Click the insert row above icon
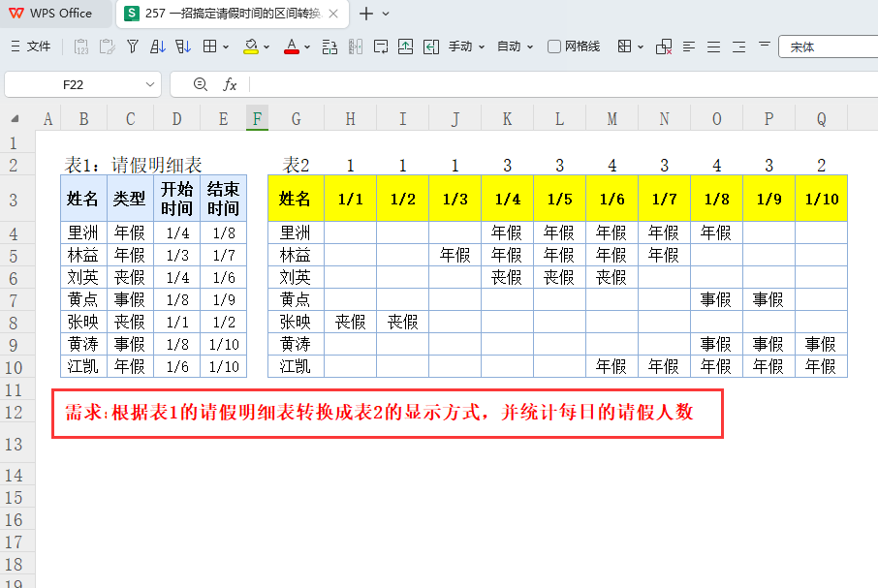878x588 pixels. point(405,46)
